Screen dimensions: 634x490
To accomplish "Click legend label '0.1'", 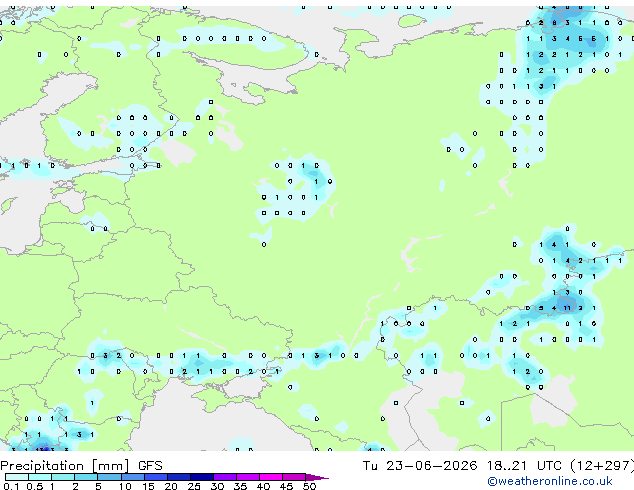I will click(x=11, y=486).
